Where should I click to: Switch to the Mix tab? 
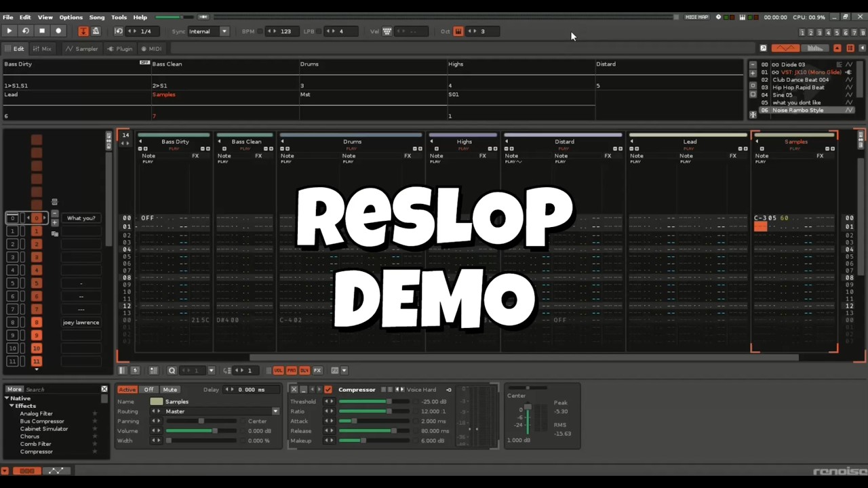(42, 49)
